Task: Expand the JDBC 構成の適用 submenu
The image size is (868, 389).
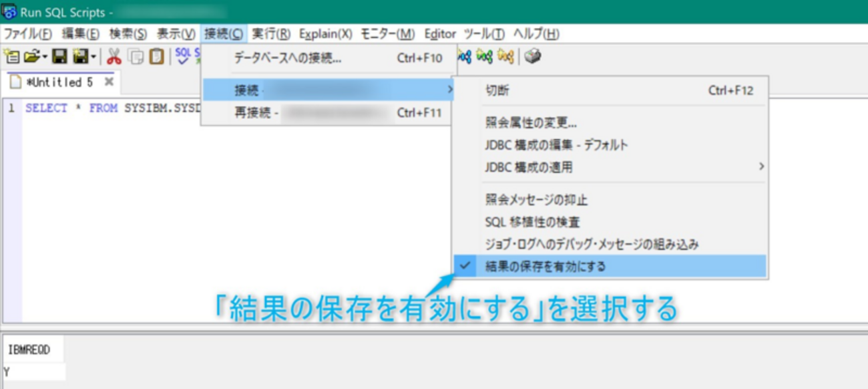Action: tap(610, 167)
